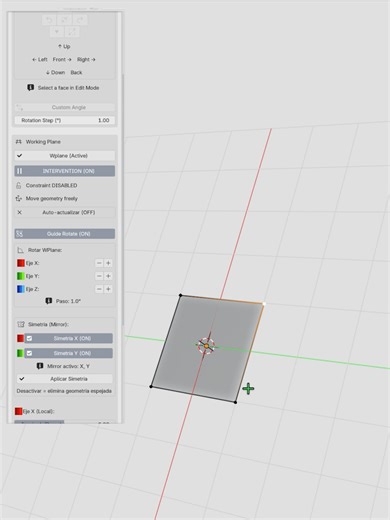Click the green Eje Y color swatch
The height and width of the screenshot is (520, 390).
tap(21, 276)
